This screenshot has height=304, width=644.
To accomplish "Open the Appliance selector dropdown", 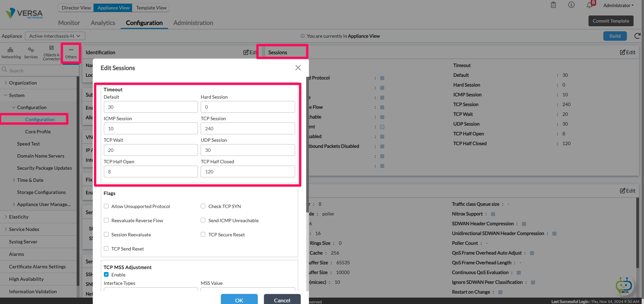I will (x=55, y=36).
